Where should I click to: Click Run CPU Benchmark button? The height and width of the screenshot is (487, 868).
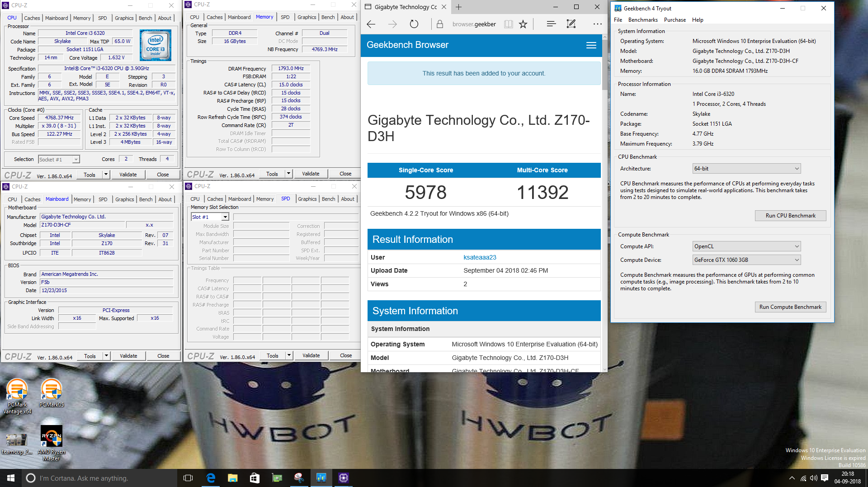tap(790, 216)
